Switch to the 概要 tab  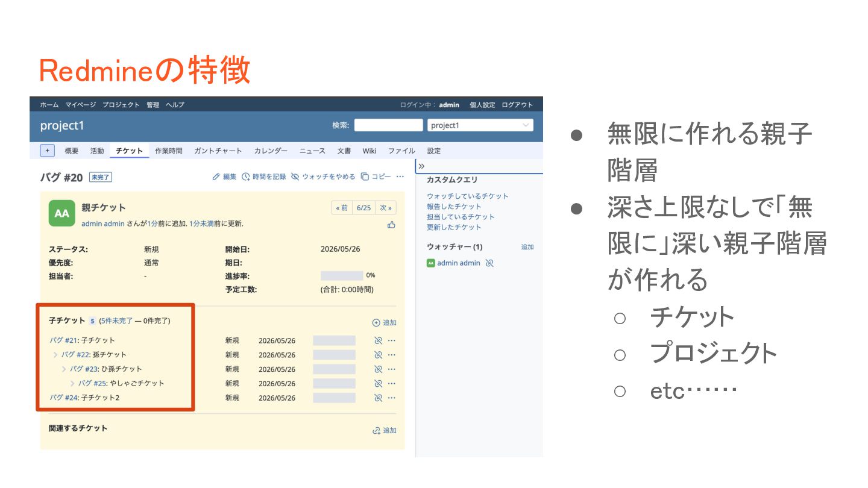(72, 151)
